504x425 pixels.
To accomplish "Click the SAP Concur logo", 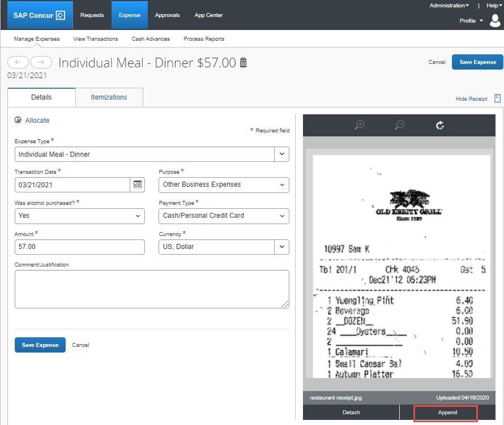I will point(39,15).
